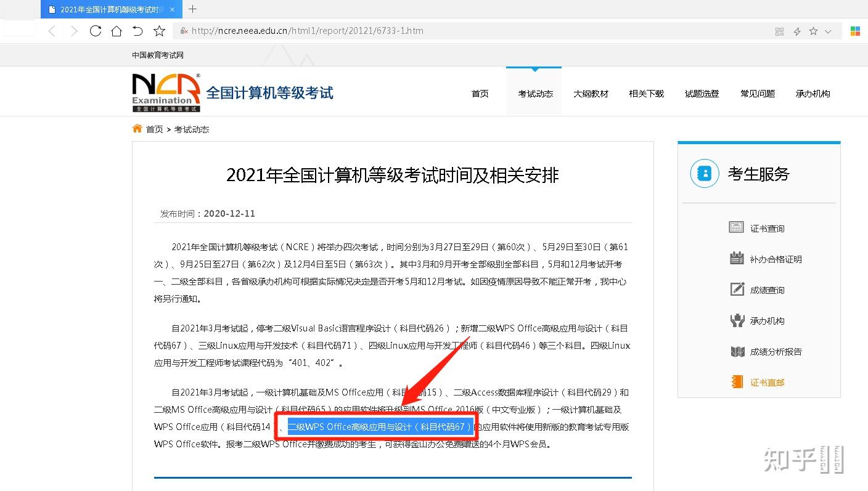This screenshot has height=491, width=868.
Task: Open the 相关下载 navigation menu
Action: (646, 94)
